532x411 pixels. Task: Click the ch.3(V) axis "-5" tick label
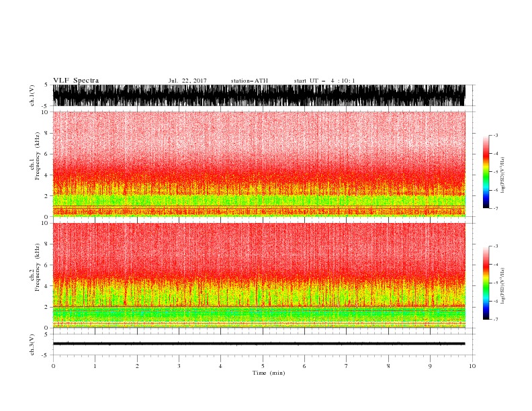pos(46,355)
